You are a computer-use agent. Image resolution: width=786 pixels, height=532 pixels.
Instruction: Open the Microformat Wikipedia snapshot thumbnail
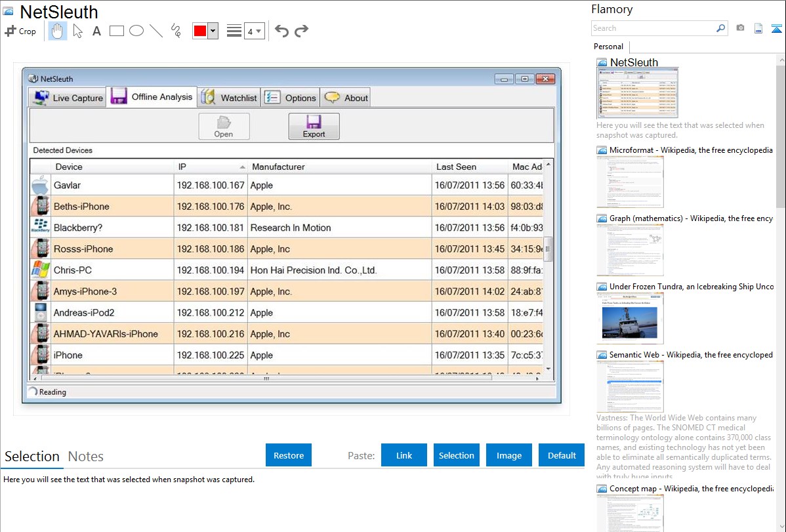630,182
